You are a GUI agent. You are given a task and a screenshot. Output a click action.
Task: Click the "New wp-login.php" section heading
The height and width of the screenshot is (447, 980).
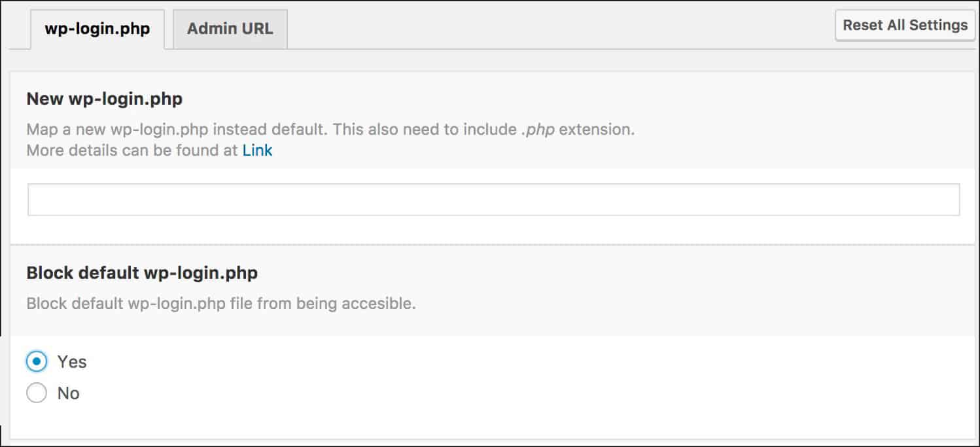pos(104,99)
